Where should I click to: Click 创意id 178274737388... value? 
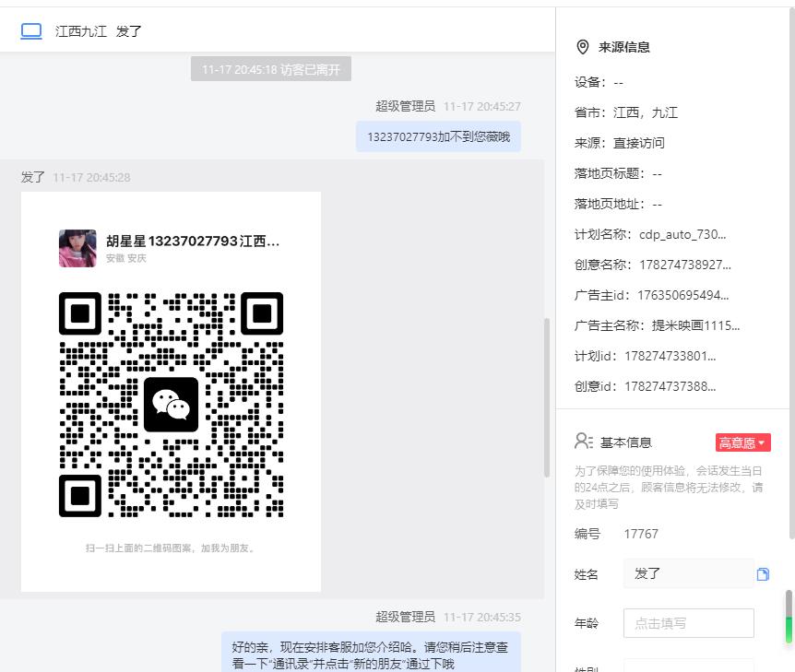pos(670,386)
